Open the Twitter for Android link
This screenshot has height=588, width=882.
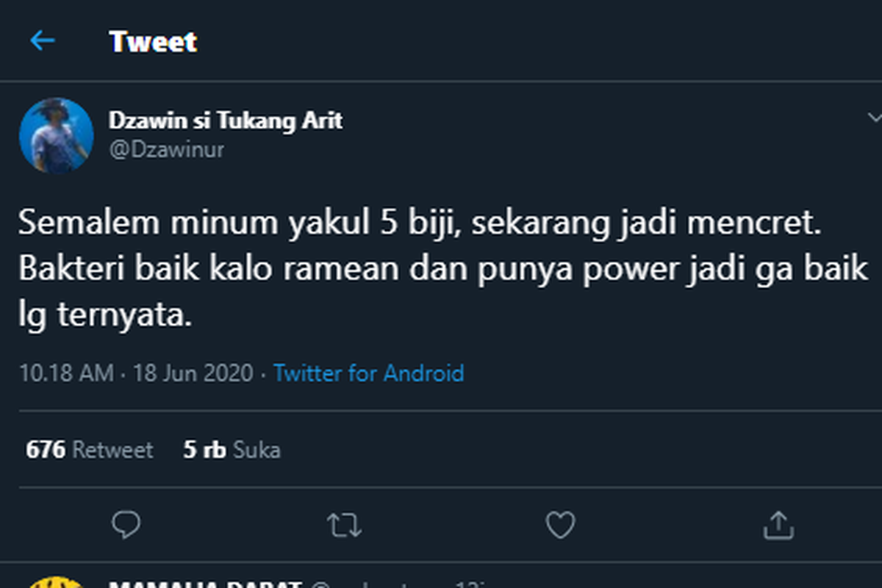[369, 373]
